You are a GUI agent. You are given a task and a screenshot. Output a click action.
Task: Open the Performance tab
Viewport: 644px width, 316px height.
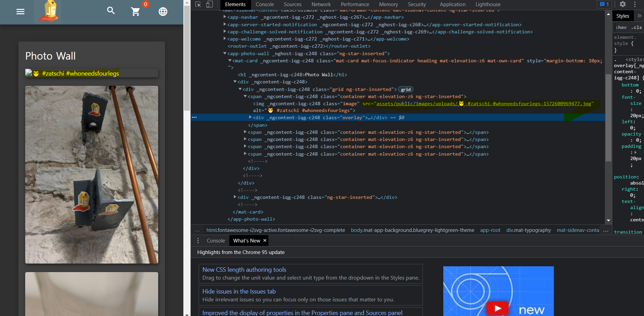click(355, 4)
